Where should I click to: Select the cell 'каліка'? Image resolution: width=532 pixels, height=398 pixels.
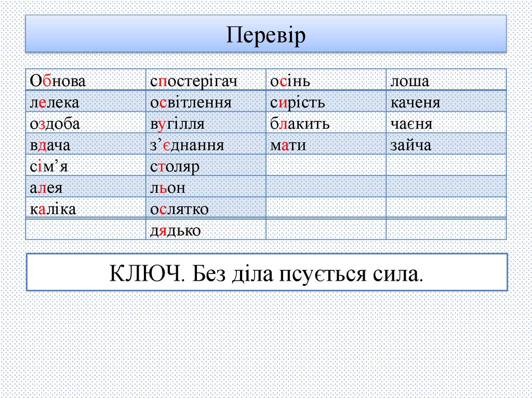point(86,208)
